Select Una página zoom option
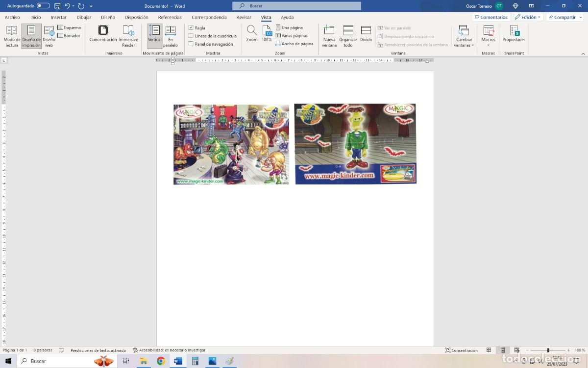588x368 pixels. pyautogui.click(x=289, y=27)
